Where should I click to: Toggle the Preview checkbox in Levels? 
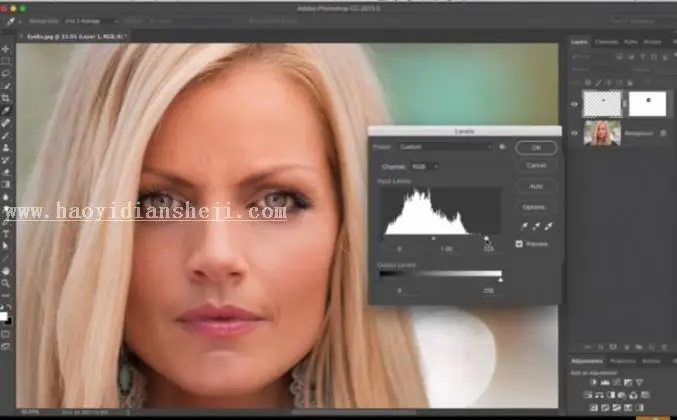[519, 244]
